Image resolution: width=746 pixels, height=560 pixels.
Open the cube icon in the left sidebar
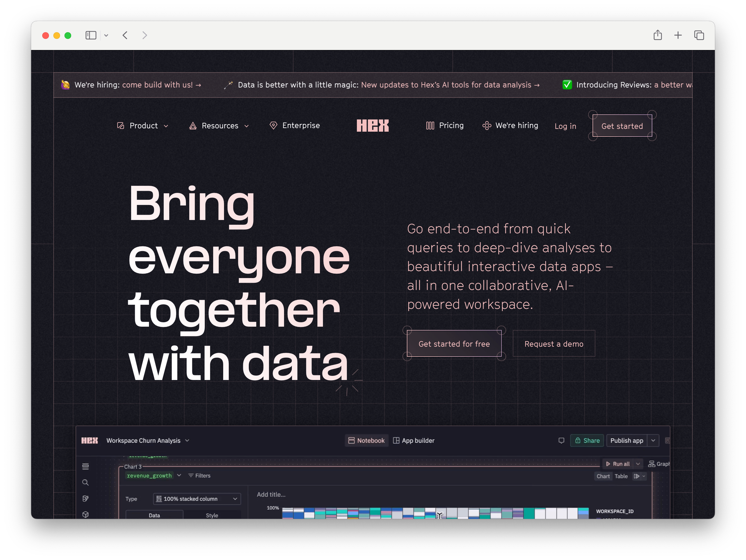[85, 514]
